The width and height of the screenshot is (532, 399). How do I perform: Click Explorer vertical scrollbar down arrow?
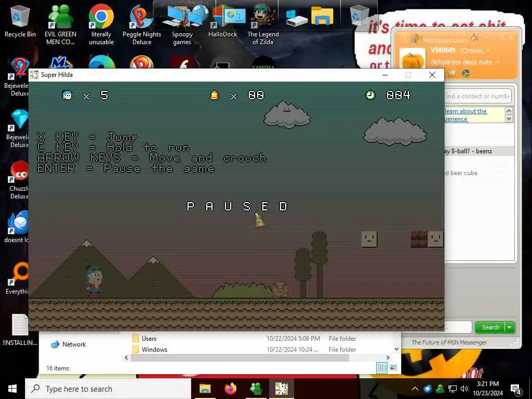click(396, 349)
